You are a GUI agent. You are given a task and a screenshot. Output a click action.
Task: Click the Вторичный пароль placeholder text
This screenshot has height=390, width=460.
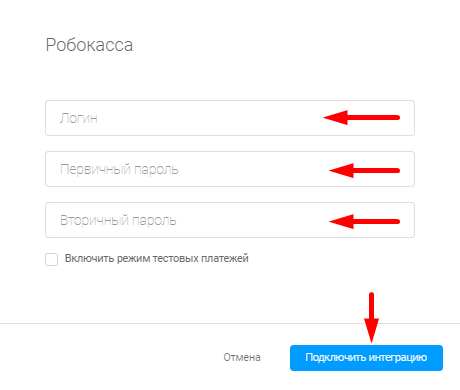[x=118, y=220]
